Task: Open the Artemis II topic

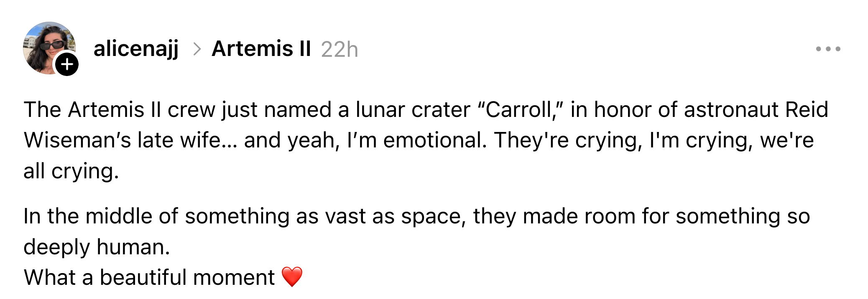Action: point(261,49)
